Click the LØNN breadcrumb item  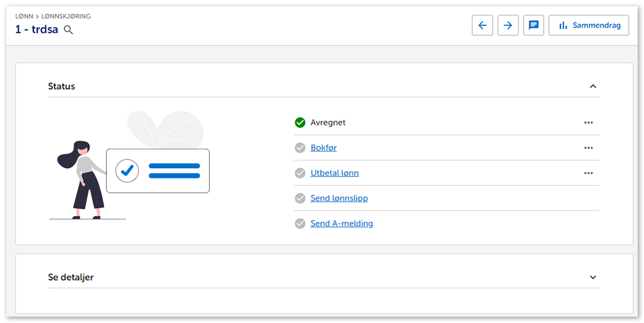click(24, 16)
